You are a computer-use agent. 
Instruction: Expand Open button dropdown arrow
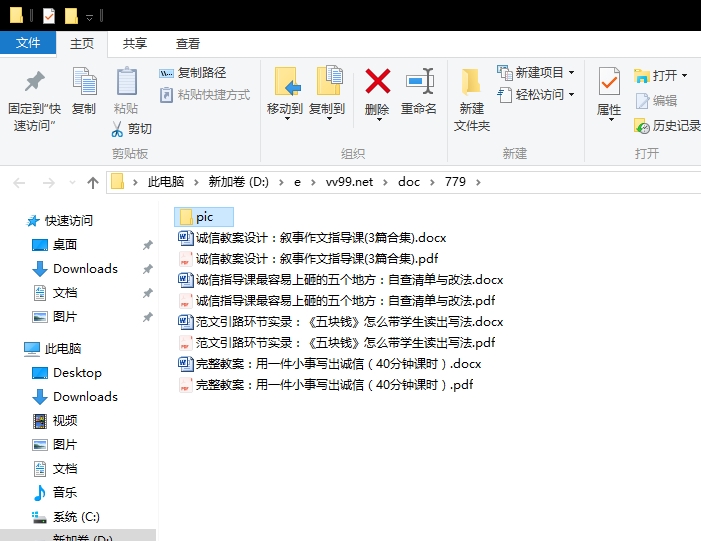(684, 76)
